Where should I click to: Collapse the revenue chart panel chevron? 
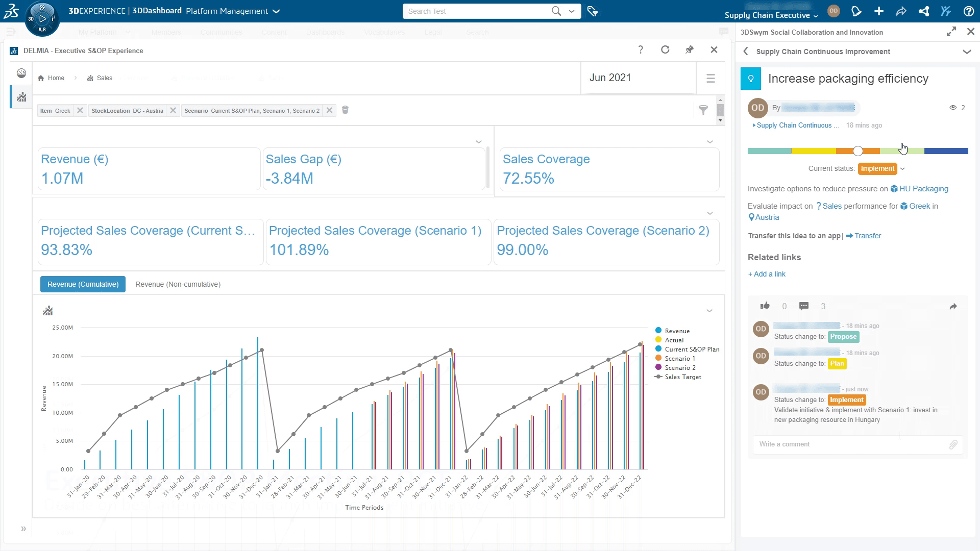pyautogui.click(x=709, y=311)
